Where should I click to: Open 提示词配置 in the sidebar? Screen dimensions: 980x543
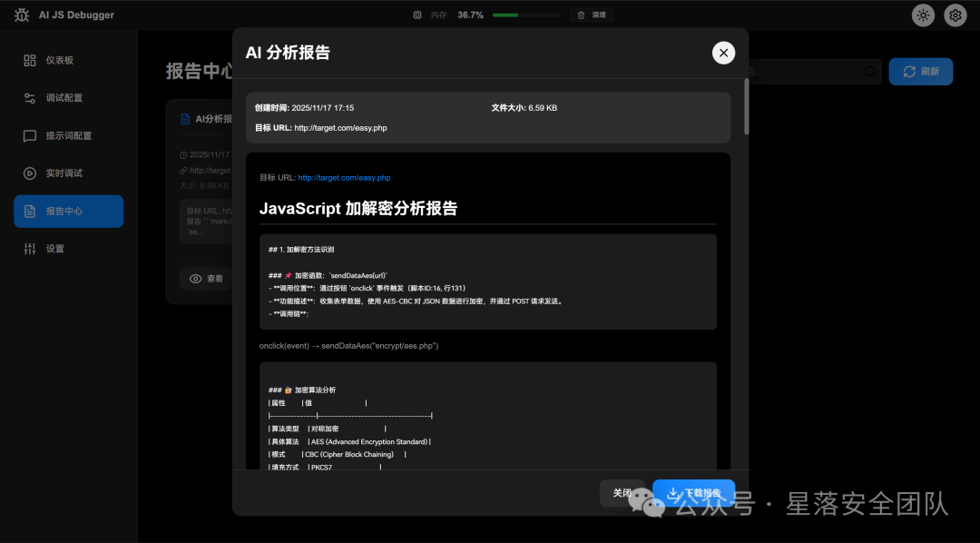pos(69,136)
